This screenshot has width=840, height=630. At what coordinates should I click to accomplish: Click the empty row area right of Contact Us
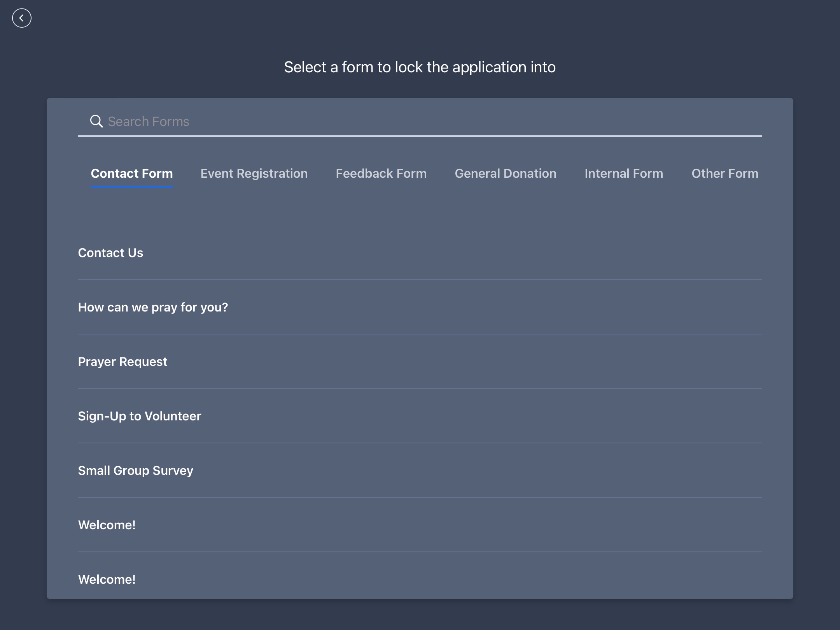(x=467, y=253)
